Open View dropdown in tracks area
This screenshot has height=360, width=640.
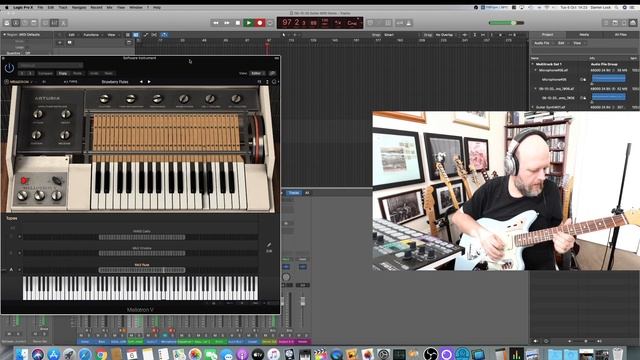[x=112, y=35]
